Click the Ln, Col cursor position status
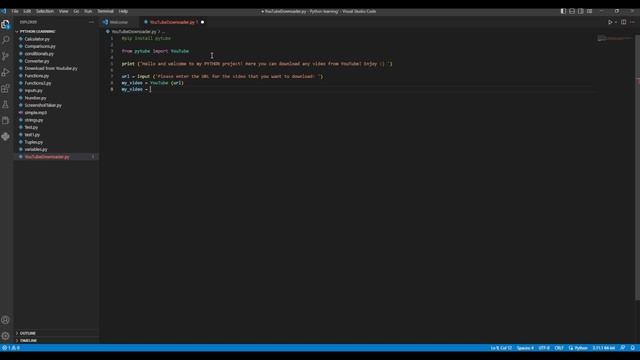640x360 pixels. click(x=501, y=348)
